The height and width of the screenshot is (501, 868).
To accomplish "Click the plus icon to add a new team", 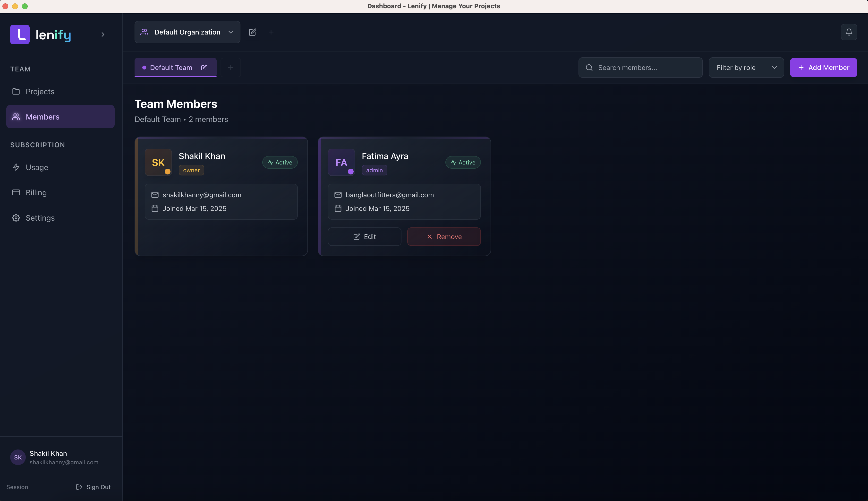I will pos(230,68).
